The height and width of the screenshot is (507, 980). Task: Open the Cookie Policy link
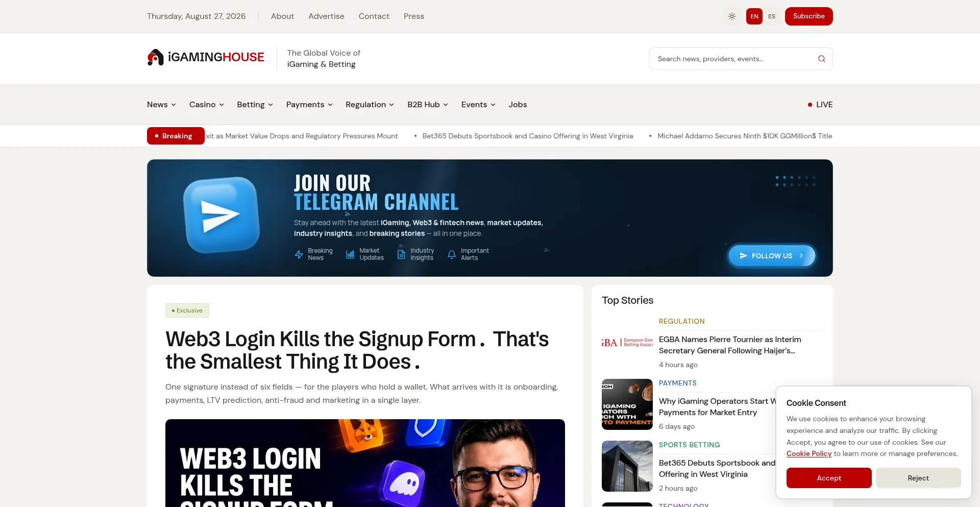(x=809, y=453)
